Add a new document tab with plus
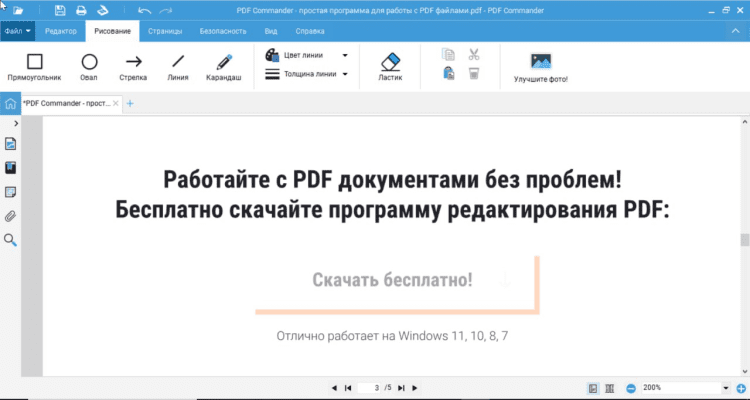 [x=130, y=103]
